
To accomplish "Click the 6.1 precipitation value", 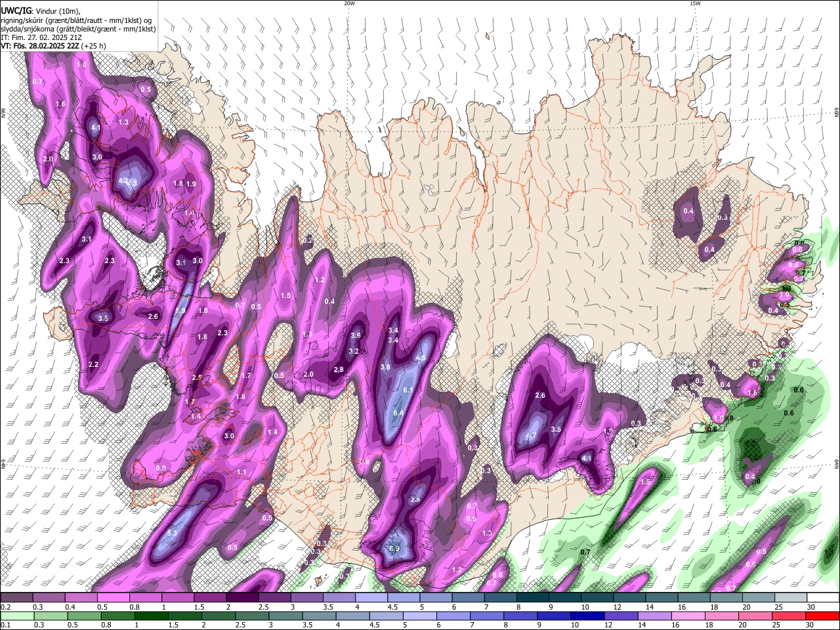I will (x=408, y=390).
